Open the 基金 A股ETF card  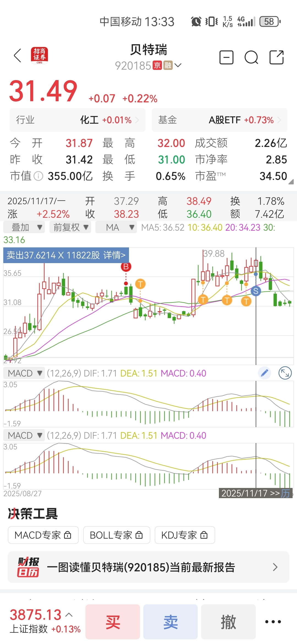pos(219,120)
